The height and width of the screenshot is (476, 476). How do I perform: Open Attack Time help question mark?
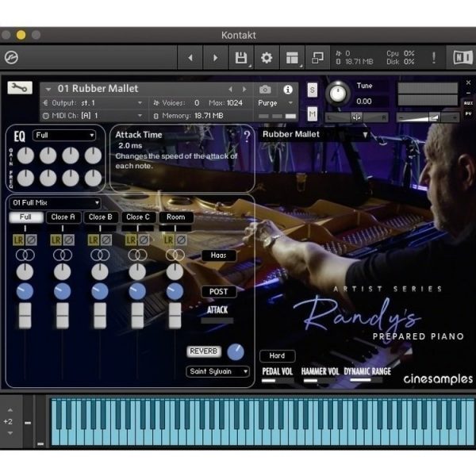click(x=247, y=136)
